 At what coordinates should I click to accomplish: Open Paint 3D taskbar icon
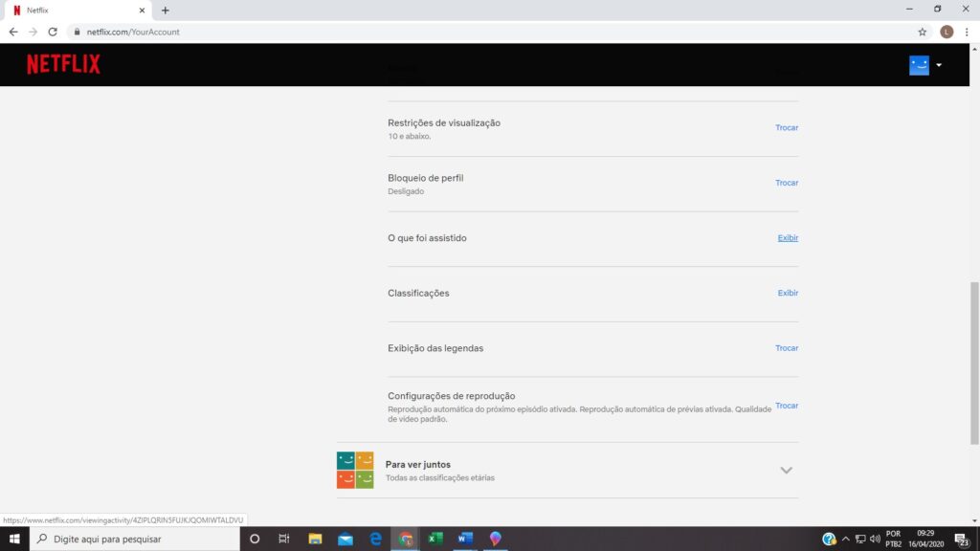495,539
